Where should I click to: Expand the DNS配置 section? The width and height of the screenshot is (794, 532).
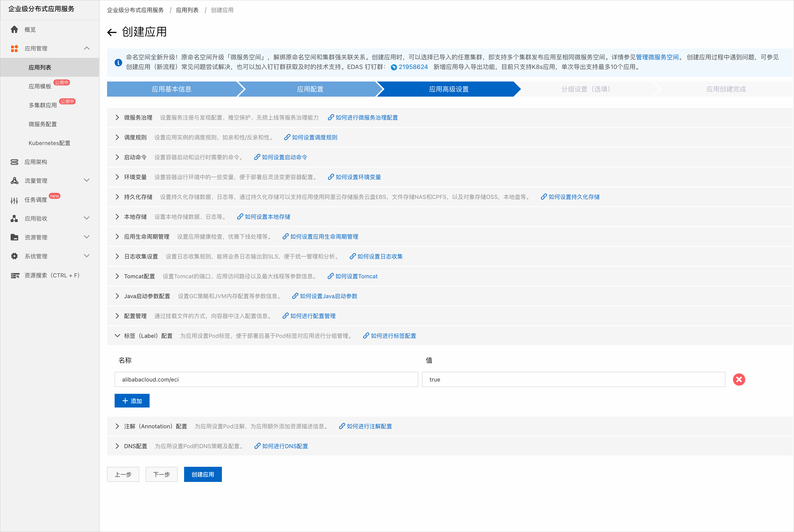tap(117, 446)
